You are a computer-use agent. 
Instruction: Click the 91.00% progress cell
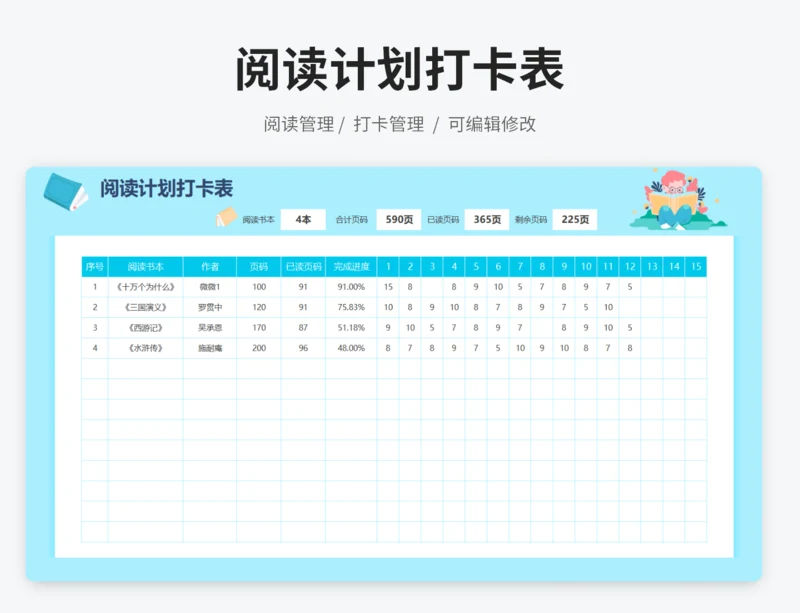pos(351,287)
